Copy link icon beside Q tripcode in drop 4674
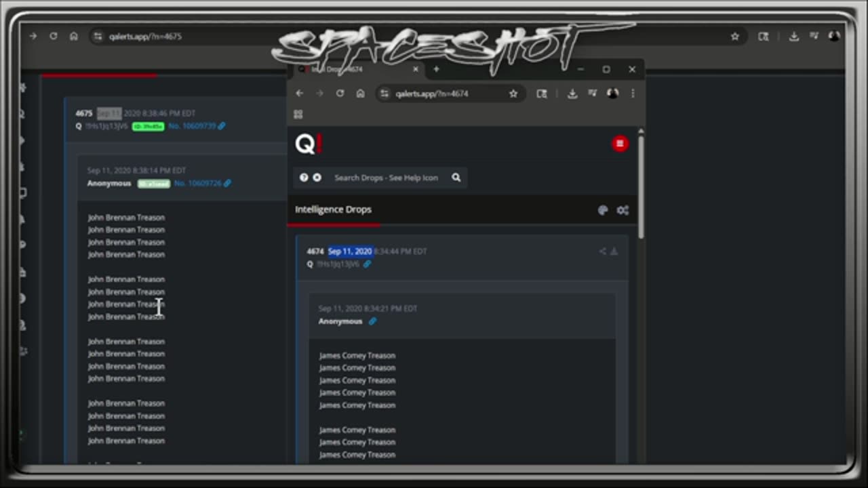 coord(367,264)
